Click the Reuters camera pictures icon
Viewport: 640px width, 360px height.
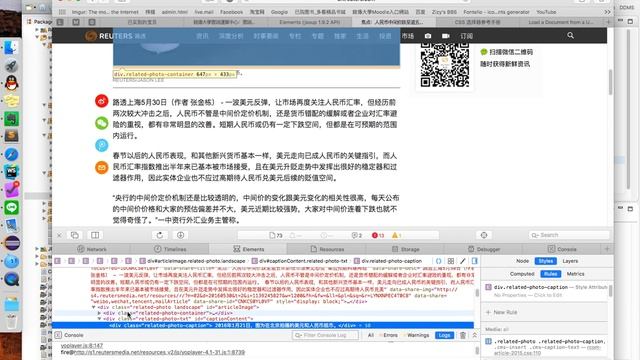[x=428, y=36]
